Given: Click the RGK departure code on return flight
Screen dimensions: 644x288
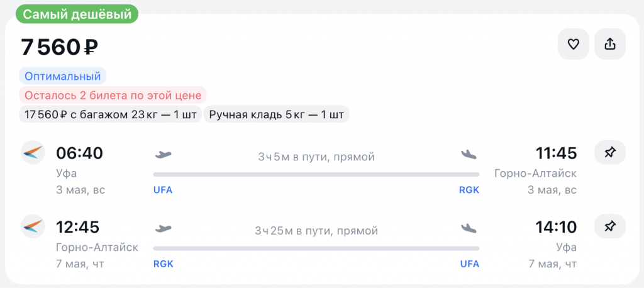Looking at the screenshot, I should pyautogui.click(x=163, y=264).
